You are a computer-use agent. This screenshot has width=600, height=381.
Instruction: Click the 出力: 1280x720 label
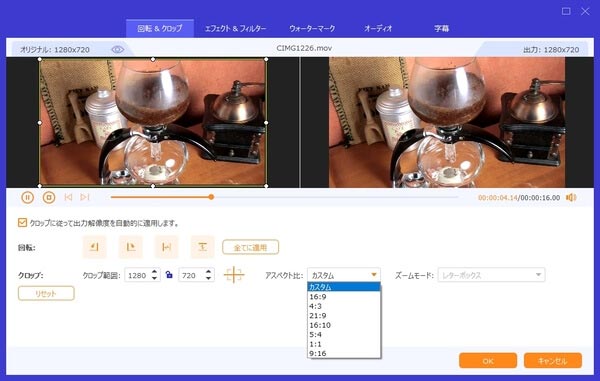pos(551,50)
